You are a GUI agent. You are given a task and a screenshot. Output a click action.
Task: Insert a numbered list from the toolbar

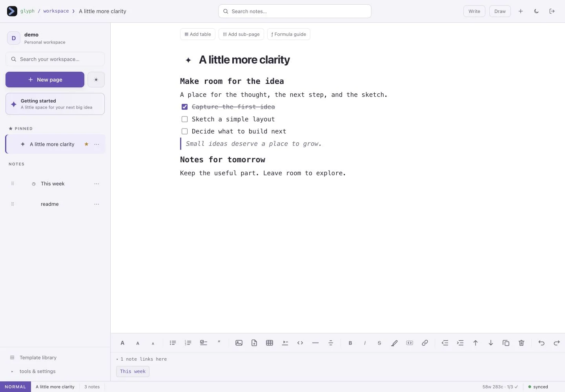click(x=188, y=343)
